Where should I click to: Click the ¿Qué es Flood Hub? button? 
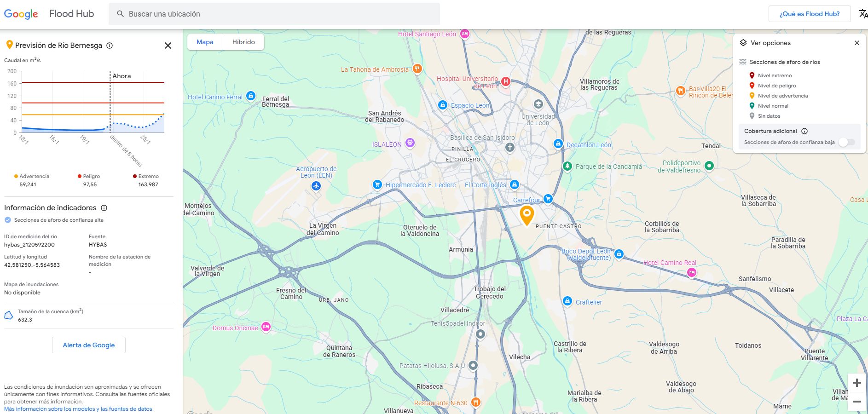(x=810, y=14)
